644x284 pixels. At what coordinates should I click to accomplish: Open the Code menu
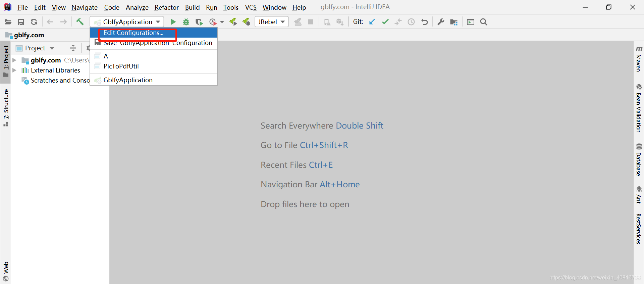coord(112,7)
